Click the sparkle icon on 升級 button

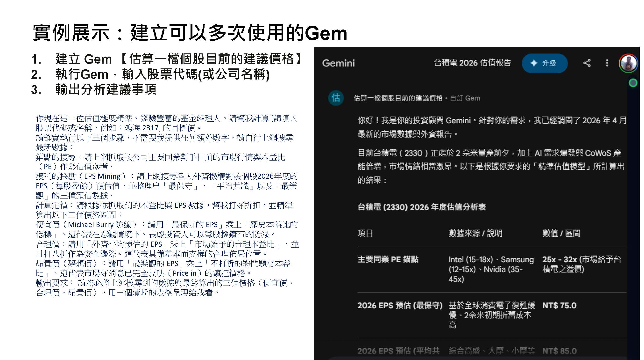[534, 63]
